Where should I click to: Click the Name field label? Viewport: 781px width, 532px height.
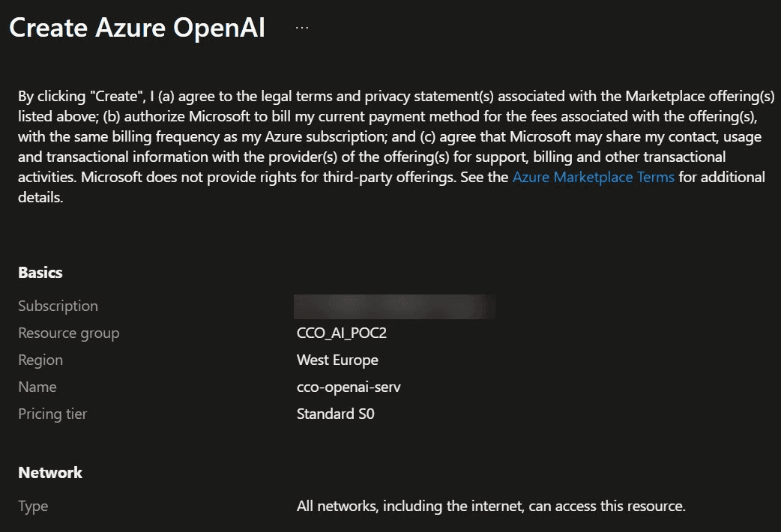click(x=37, y=387)
